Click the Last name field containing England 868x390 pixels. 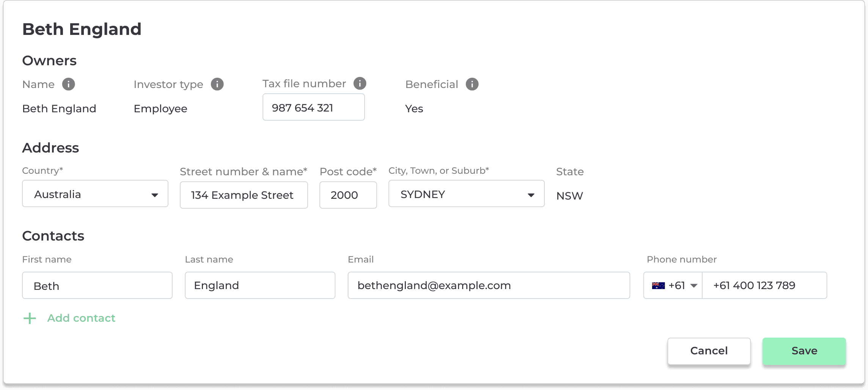pyautogui.click(x=260, y=285)
